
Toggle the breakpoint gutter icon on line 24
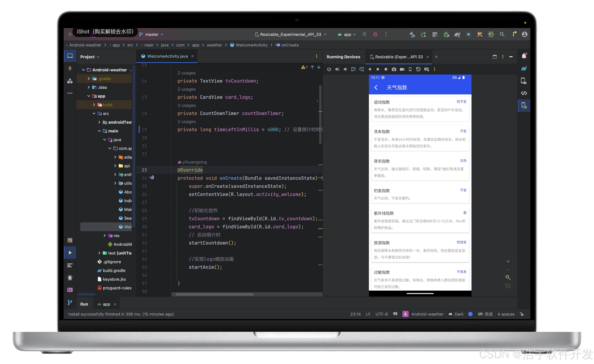tap(152, 178)
